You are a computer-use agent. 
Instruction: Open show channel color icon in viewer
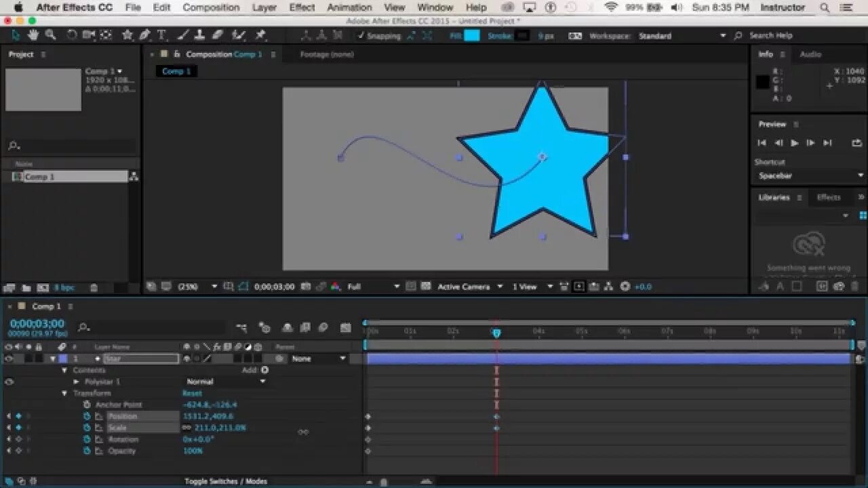coord(335,287)
